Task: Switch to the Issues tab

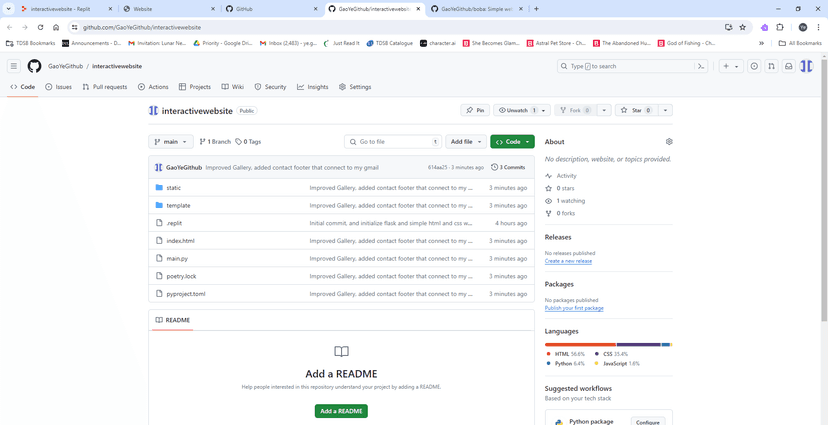Action: [x=58, y=87]
